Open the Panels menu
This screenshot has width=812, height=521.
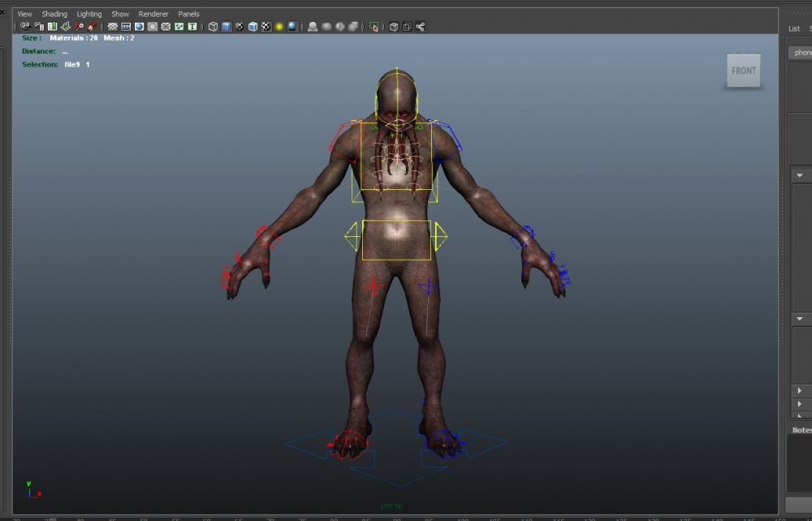[188, 14]
